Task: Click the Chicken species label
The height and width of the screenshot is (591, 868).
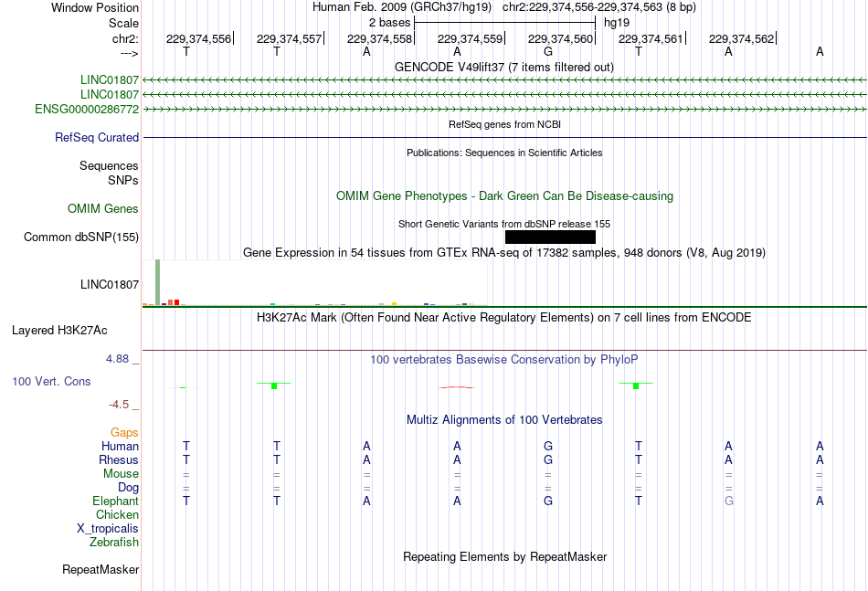Action: click(117, 514)
